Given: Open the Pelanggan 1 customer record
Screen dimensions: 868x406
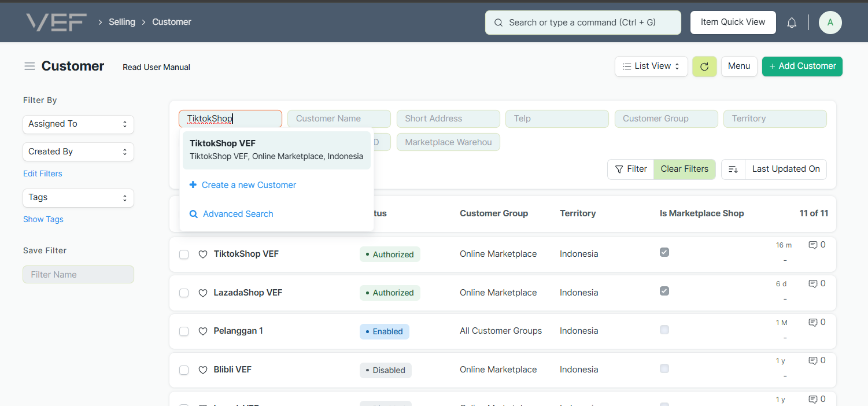Looking at the screenshot, I should point(238,331).
